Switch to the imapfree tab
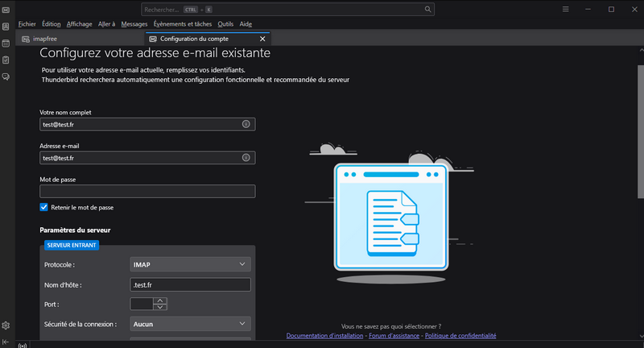 pos(45,39)
